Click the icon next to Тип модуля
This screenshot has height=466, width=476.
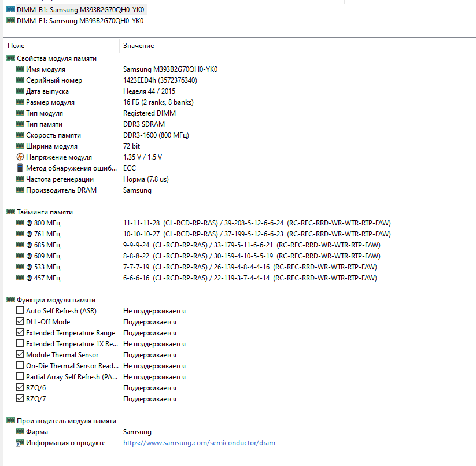[20, 113]
